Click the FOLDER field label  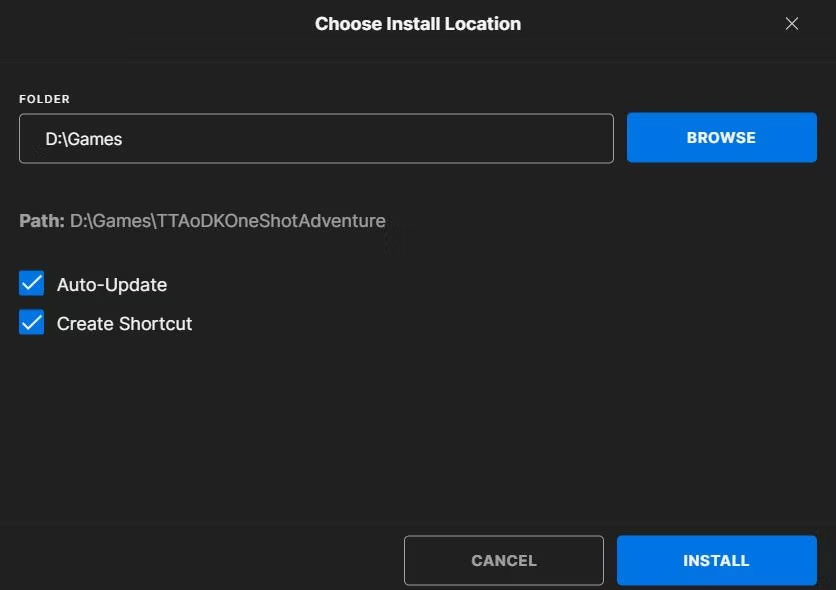44,99
